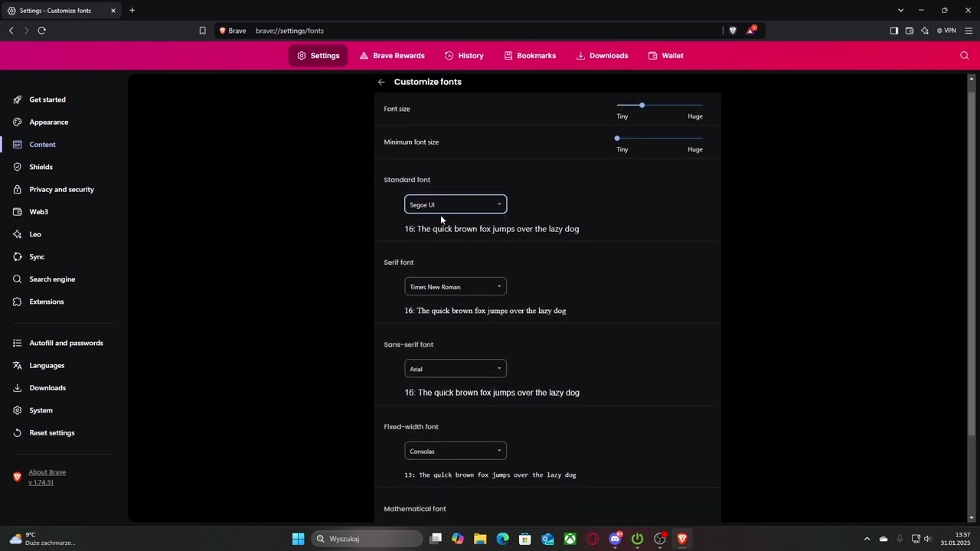Open the Windows Start menu
Image resolution: width=980 pixels, height=551 pixels.
pos(298,539)
